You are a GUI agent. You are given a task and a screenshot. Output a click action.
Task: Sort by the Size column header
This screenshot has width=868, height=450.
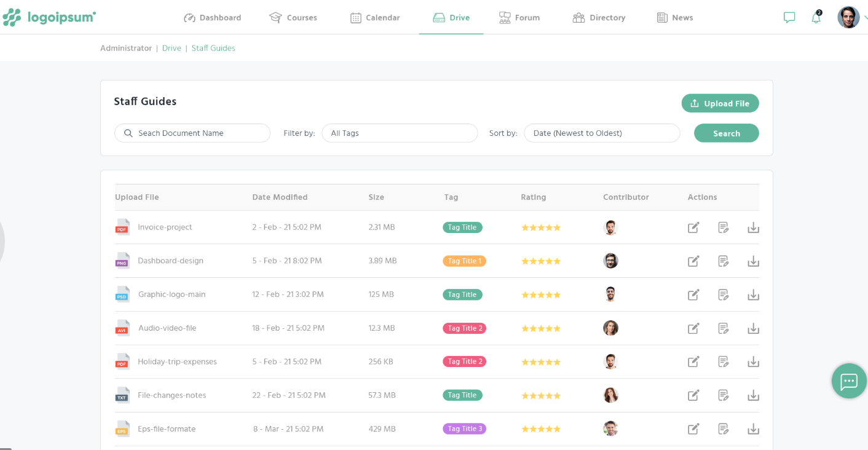tap(376, 197)
